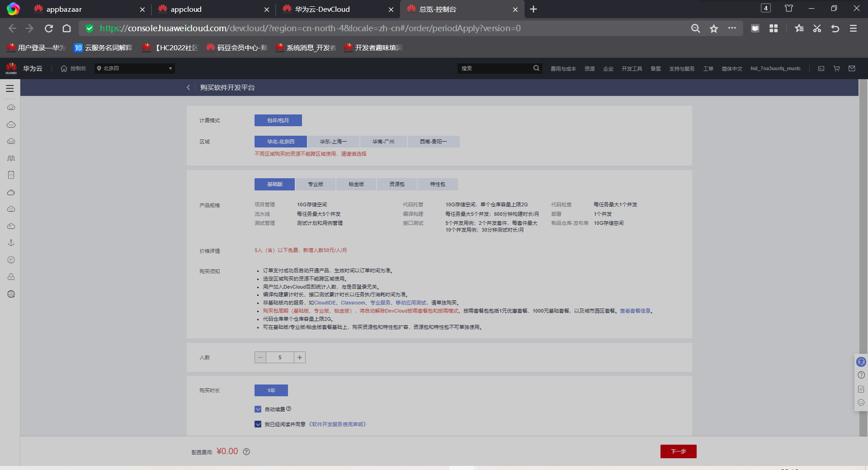Increase people count with plus button
This screenshot has height=470, width=868.
[300, 357]
